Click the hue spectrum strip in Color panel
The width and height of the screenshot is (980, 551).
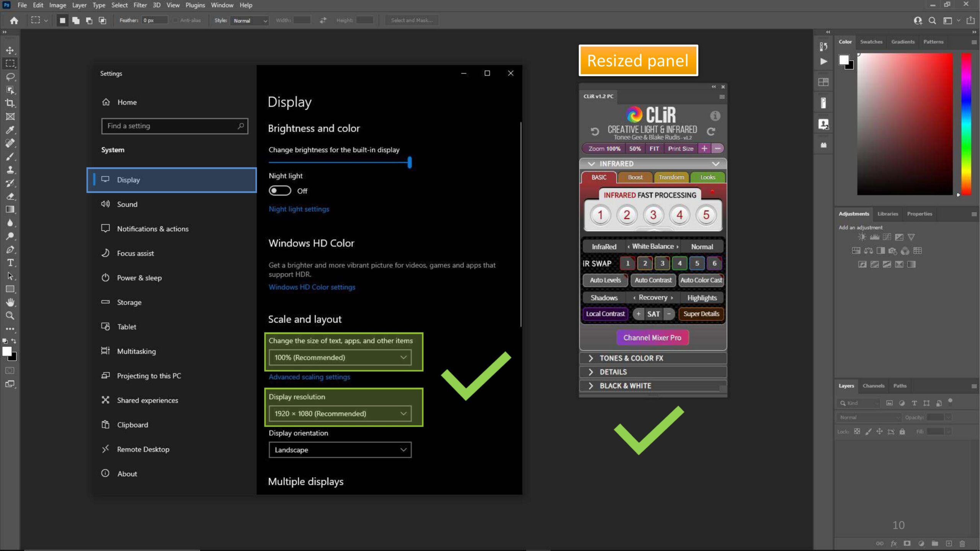(966, 124)
